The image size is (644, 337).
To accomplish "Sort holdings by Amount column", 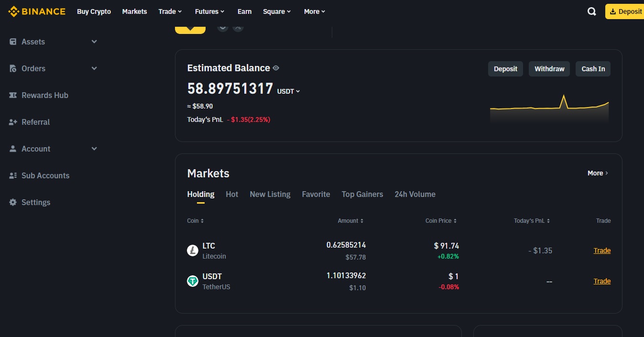I will (350, 221).
